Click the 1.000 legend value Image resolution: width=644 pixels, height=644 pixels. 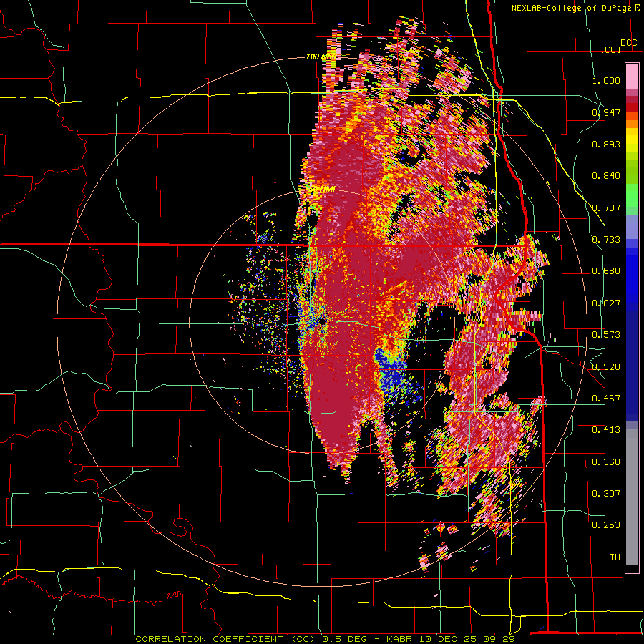[x=606, y=80]
